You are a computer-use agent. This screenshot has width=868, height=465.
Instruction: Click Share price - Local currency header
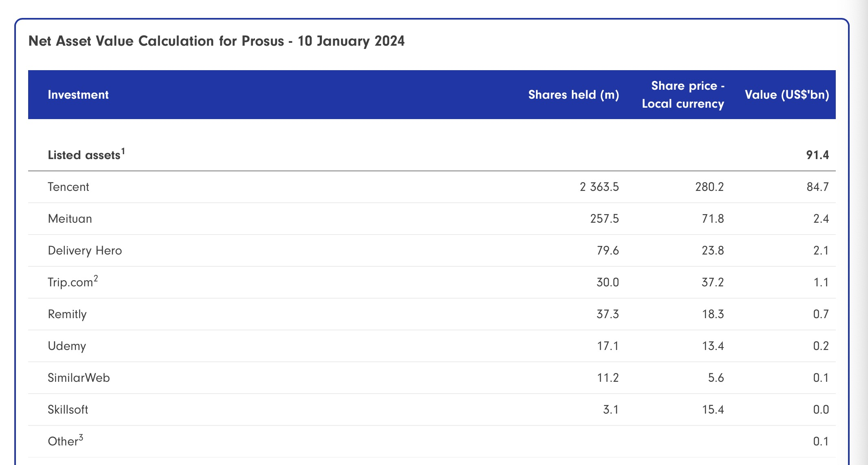683,95
